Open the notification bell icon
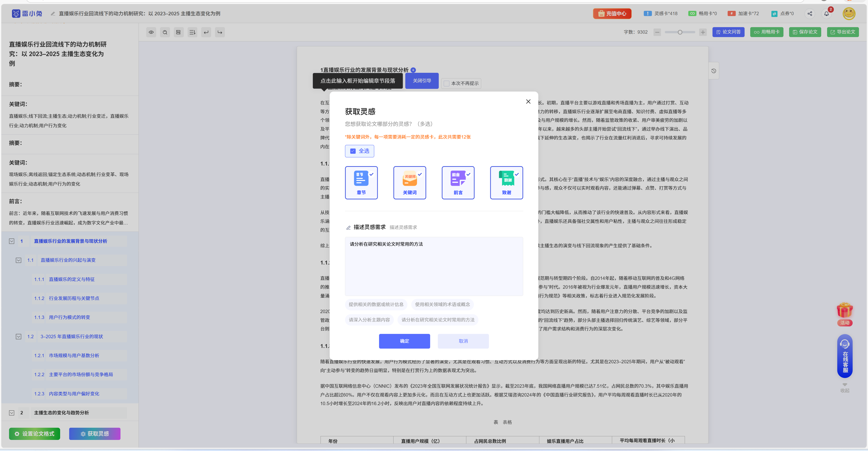The width and height of the screenshot is (868, 451). click(x=826, y=14)
